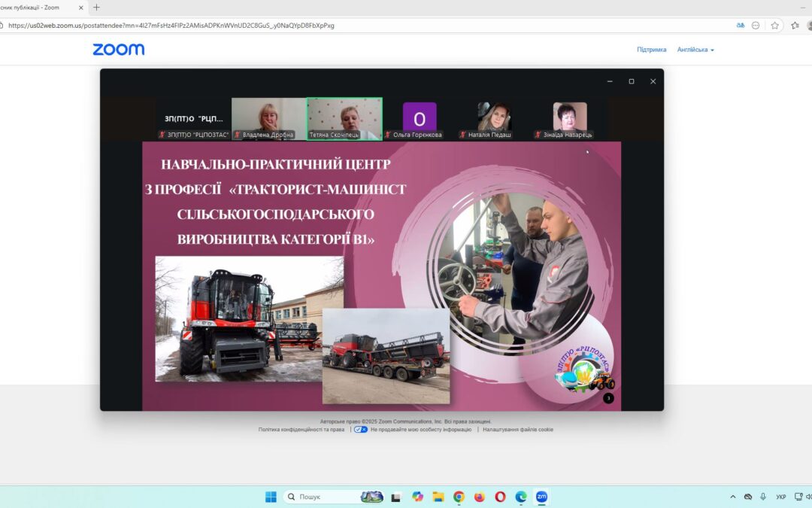812x508 pixels.
Task: Open the Zoom app from the taskbar
Action: pos(541,496)
